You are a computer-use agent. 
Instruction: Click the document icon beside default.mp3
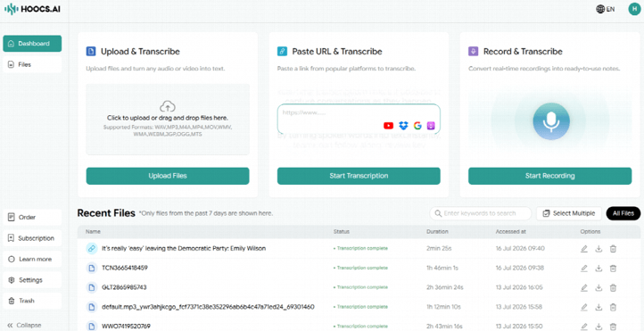[x=91, y=307]
